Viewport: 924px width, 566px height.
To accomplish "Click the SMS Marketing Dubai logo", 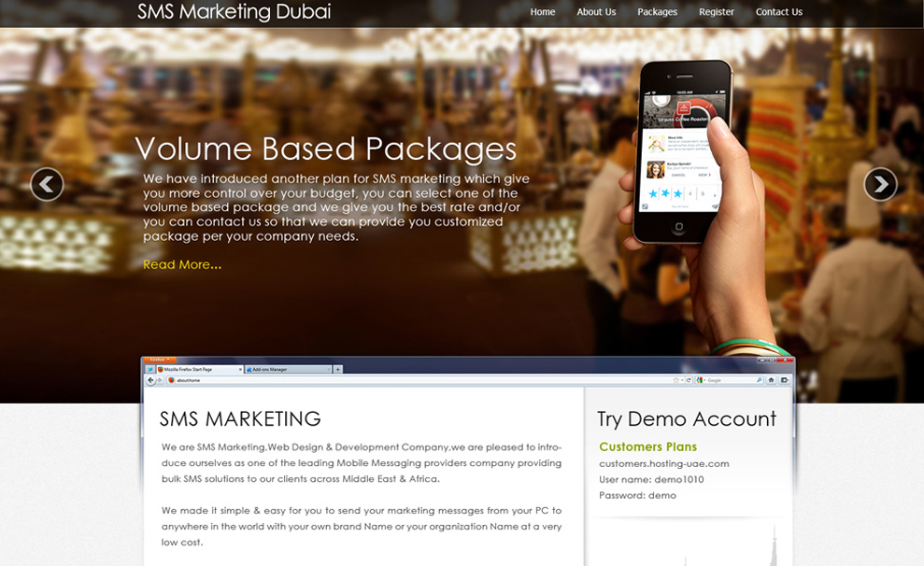I will pyautogui.click(x=234, y=12).
